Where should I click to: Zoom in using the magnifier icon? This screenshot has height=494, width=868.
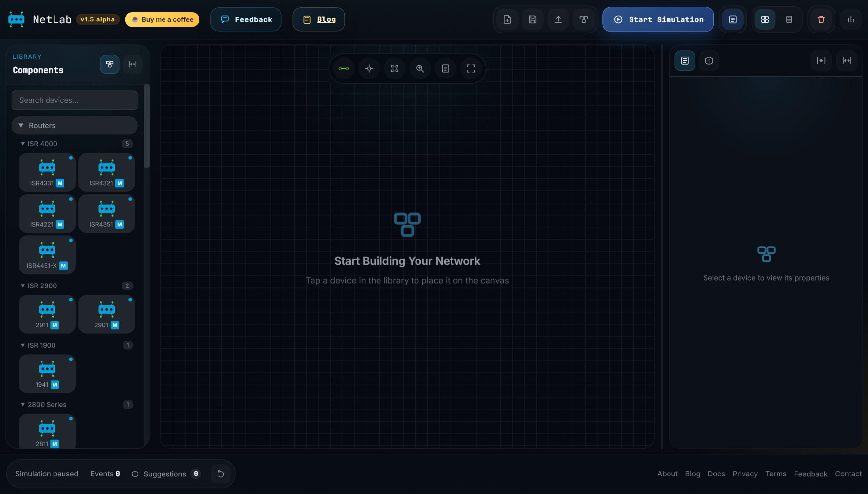pos(420,68)
